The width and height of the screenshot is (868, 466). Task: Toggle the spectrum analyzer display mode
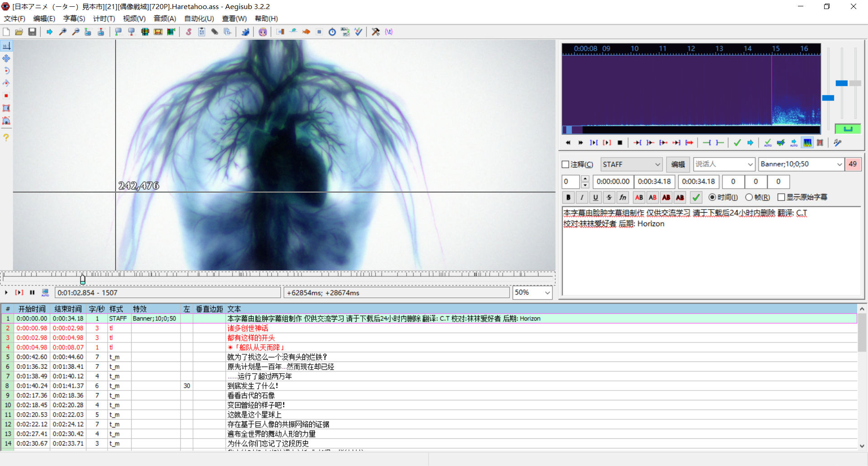pos(807,143)
